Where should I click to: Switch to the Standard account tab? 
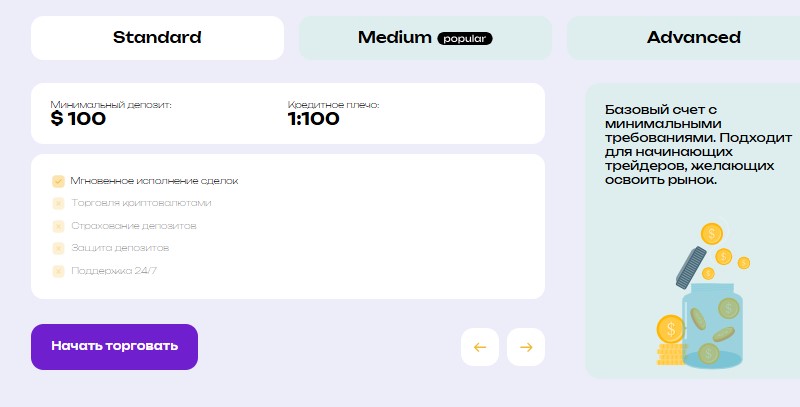click(157, 38)
